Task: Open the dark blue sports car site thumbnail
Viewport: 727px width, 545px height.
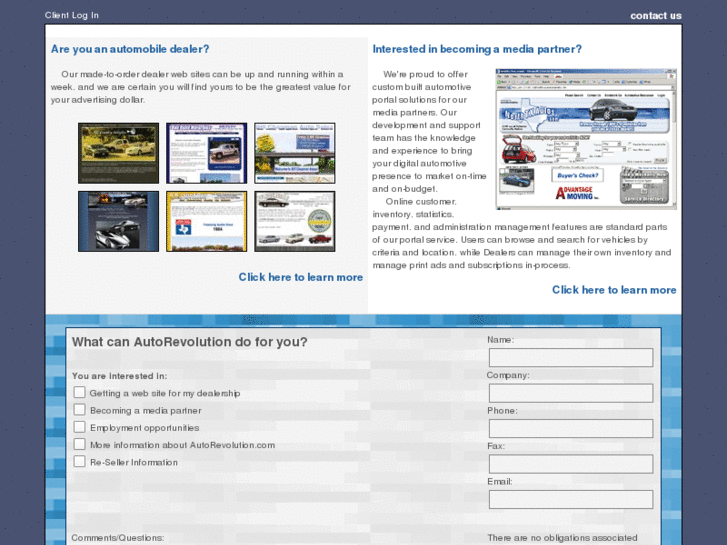Action: click(x=118, y=221)
